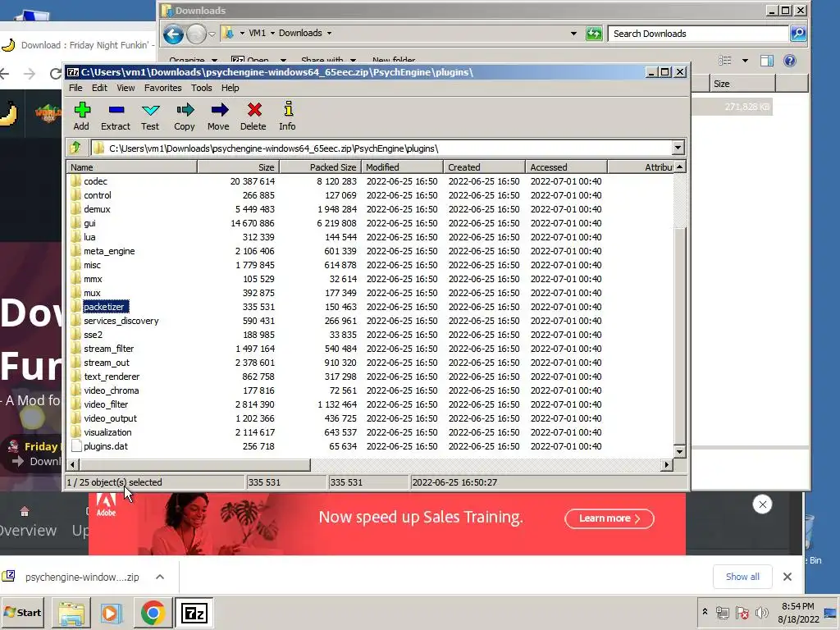
Task: Change view icon in Downloads window
Action: [x=725, y=61]
